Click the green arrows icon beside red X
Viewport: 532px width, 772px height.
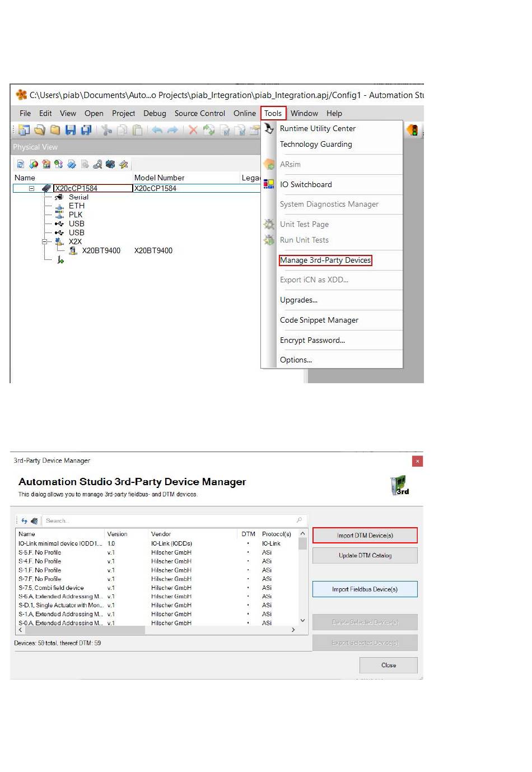point(209,130)
